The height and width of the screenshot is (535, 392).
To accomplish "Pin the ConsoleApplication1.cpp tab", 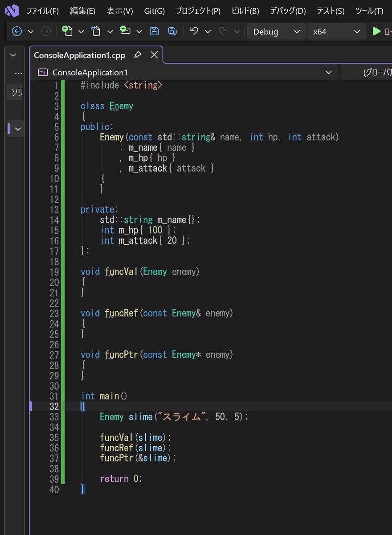I will coord(138,55).
